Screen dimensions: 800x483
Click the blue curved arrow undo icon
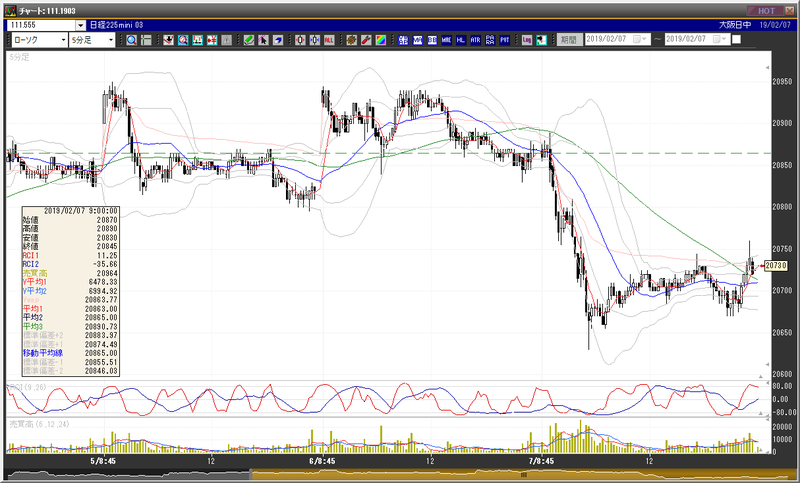(278, 40)
